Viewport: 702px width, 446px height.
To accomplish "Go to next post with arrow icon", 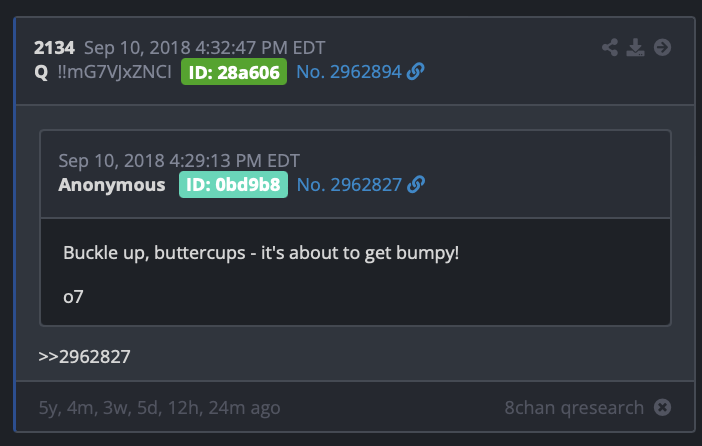I will coord(662,47).
